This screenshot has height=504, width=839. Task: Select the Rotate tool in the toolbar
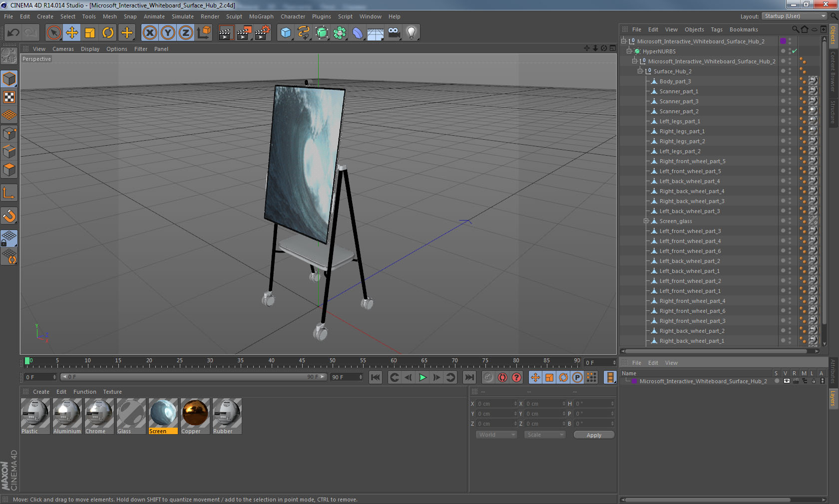tap(108, 33)
